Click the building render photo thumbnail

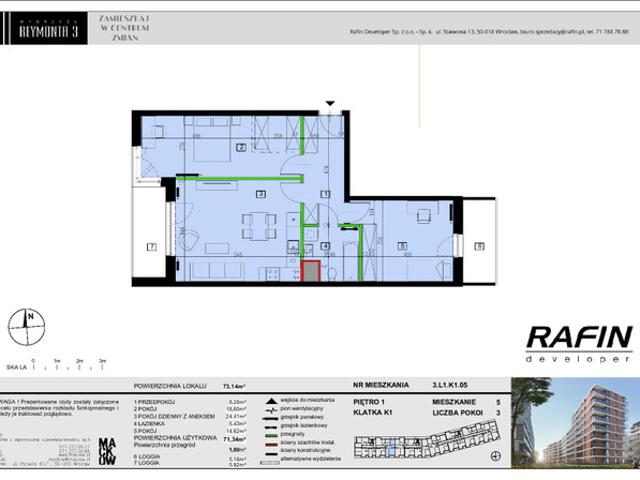click(576, 422)
